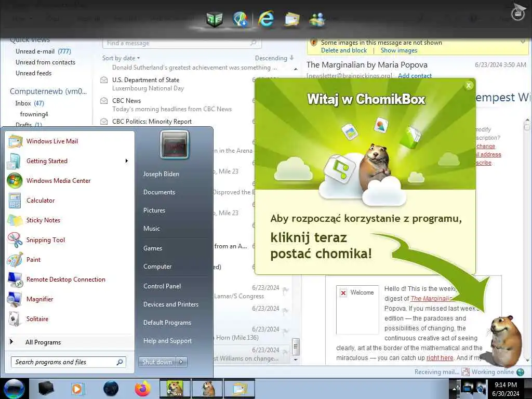Click the Windows Start orb

[14, 389]
